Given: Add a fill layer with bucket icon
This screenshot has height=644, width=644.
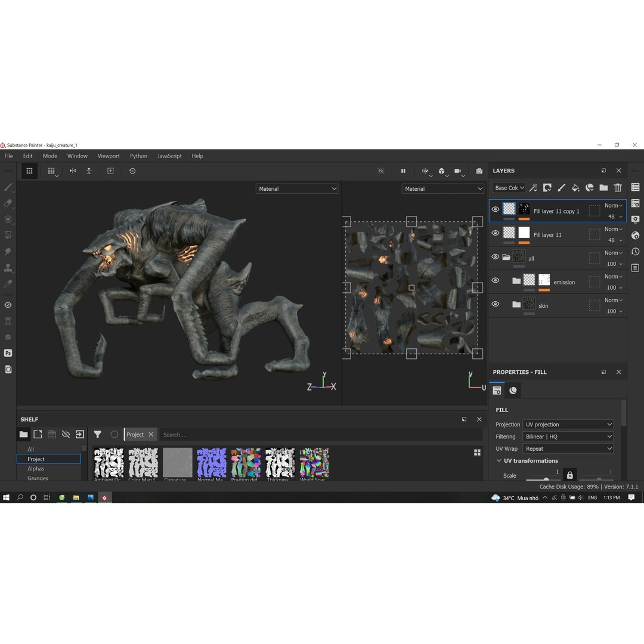Looking at the screenshot, I should [x=575, y=188].
